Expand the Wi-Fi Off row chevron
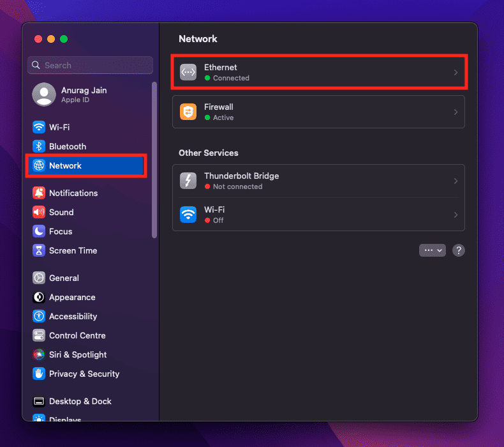This screenshot has width=504, height=447. click(456, 215)
